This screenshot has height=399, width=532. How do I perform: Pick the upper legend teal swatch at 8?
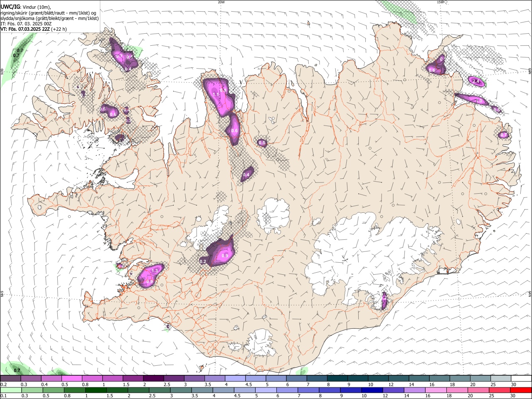click(x=337, y=379)
